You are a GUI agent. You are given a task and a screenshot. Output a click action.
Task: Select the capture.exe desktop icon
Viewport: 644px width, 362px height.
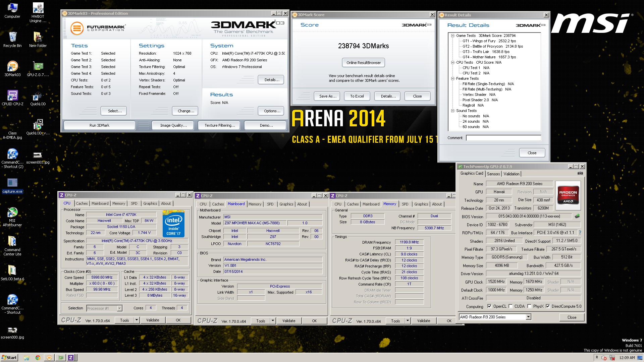(x=12, y=186)
